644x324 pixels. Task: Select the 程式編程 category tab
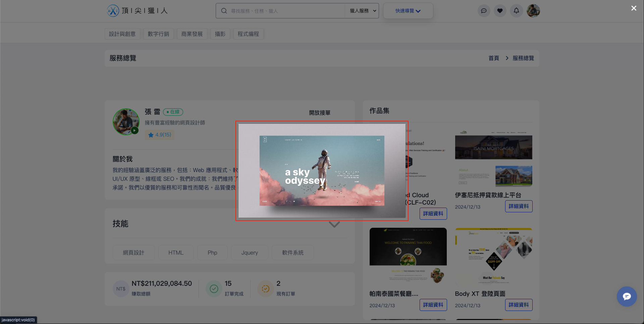[248, 34]
